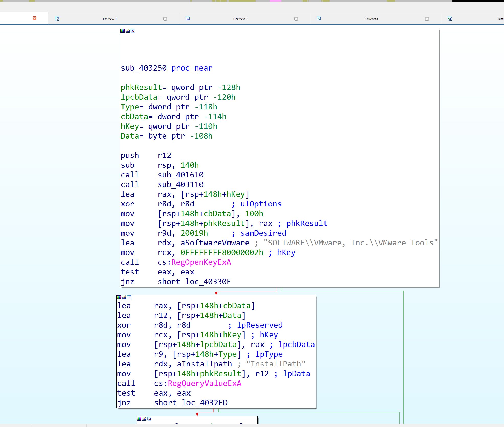Click the 0FFFFFFFF80000002h hKey constant
Screen dimensions: 504x427
coord(222,252)
